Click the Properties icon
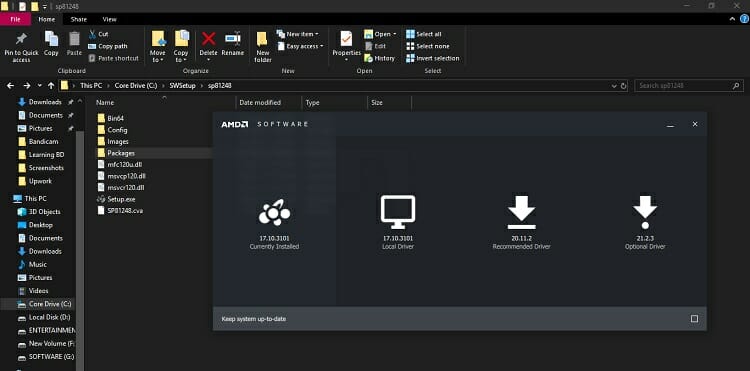The image size is (750, 371). 346,39
